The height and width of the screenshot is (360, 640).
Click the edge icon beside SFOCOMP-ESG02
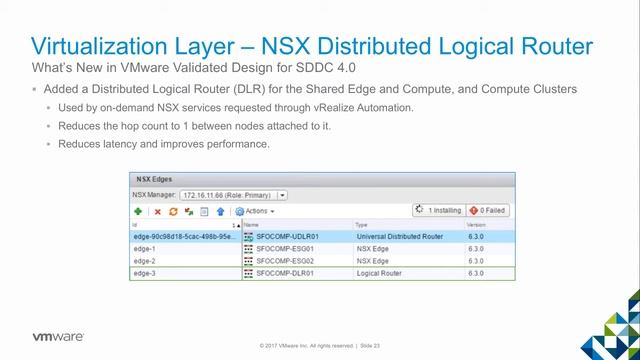pos(248,261)
